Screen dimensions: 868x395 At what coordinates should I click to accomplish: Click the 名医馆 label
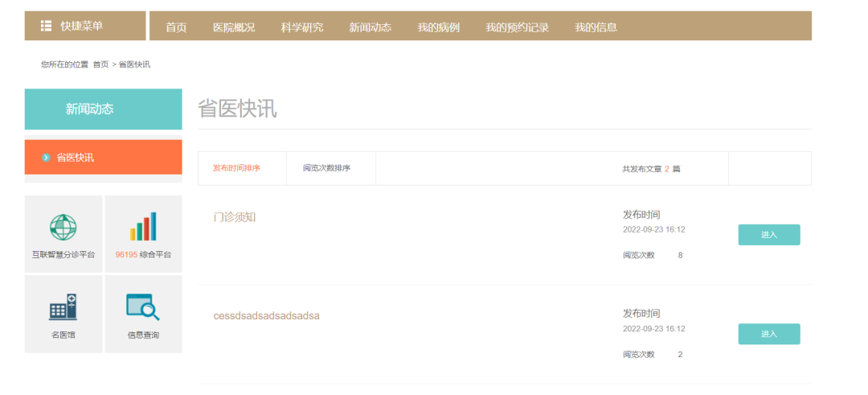[63, 335]
